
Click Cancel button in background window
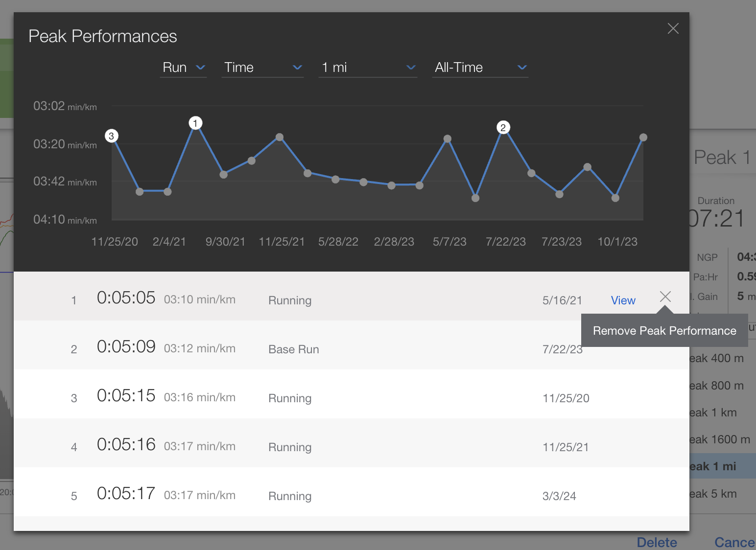pos(734,542)
